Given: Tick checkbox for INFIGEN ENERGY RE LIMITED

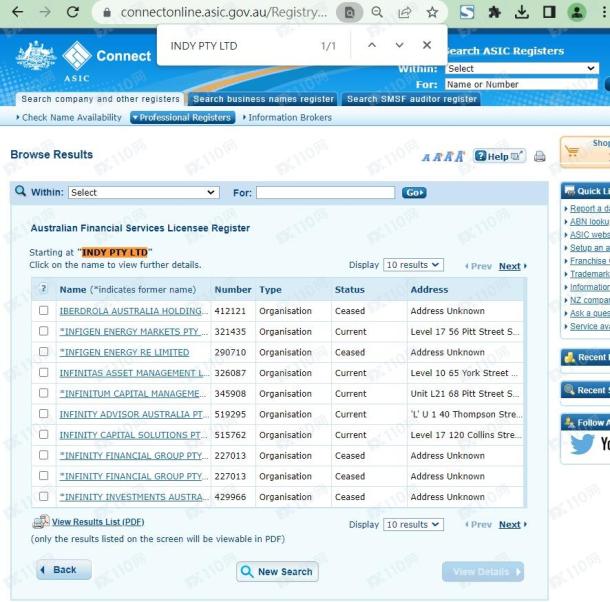Looking at the screenshot, I should pos(44,352).
